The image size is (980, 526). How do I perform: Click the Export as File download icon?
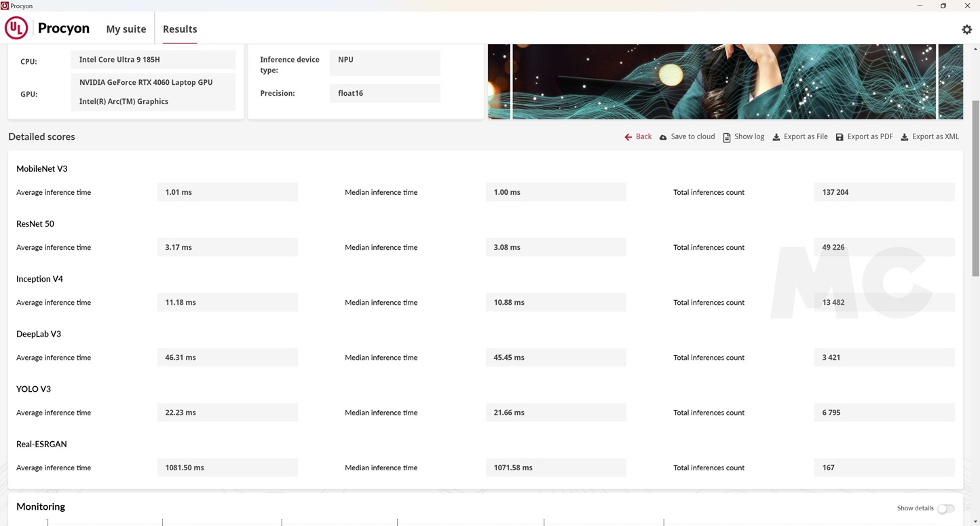pos(776,137)
